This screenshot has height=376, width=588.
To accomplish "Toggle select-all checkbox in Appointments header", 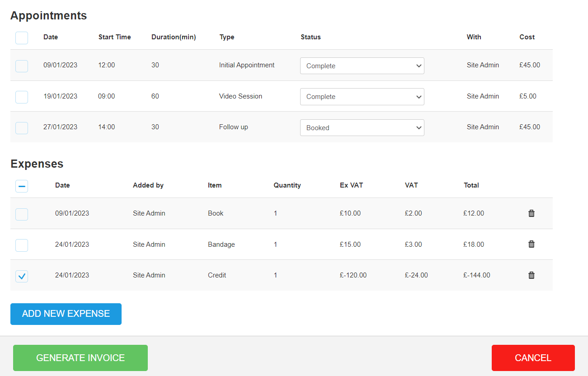I will [22, 38].
